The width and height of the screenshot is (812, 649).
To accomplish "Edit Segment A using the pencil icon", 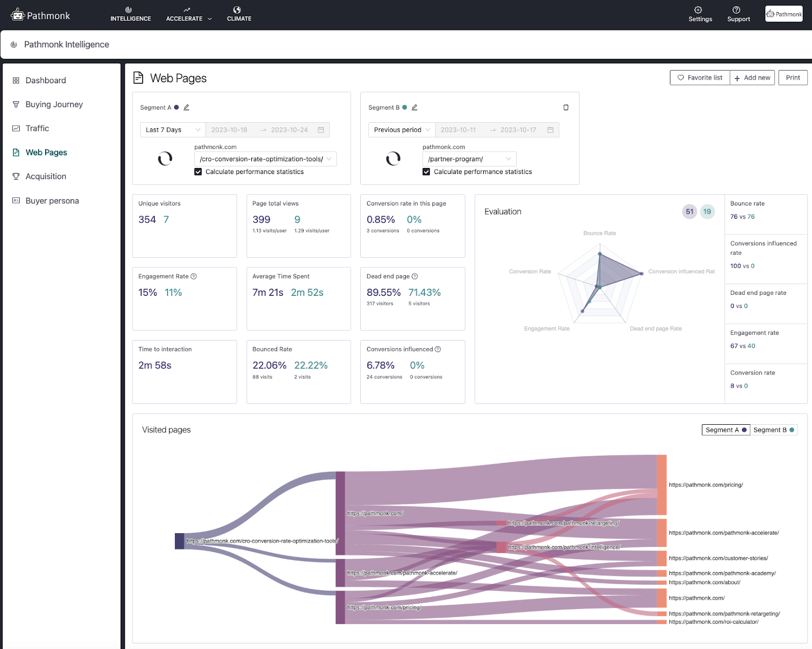I will point(186,107).
